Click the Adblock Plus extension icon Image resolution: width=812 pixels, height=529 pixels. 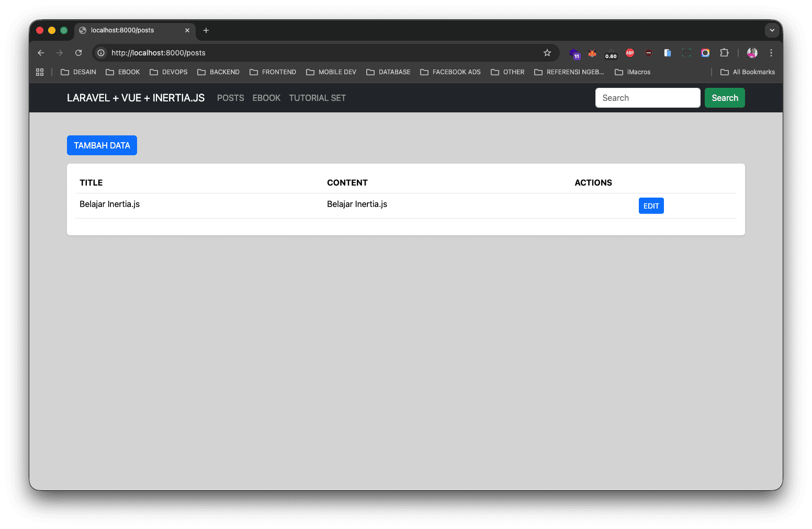629,53
